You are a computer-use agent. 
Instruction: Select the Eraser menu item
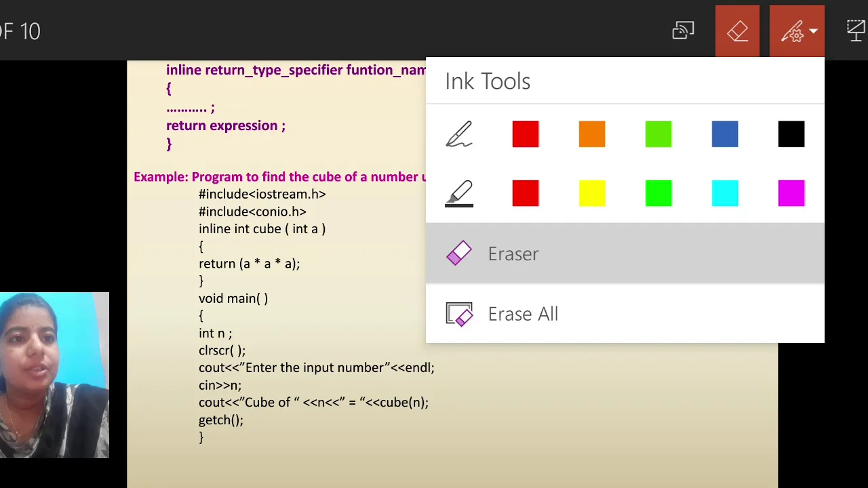tap(625, 253)
